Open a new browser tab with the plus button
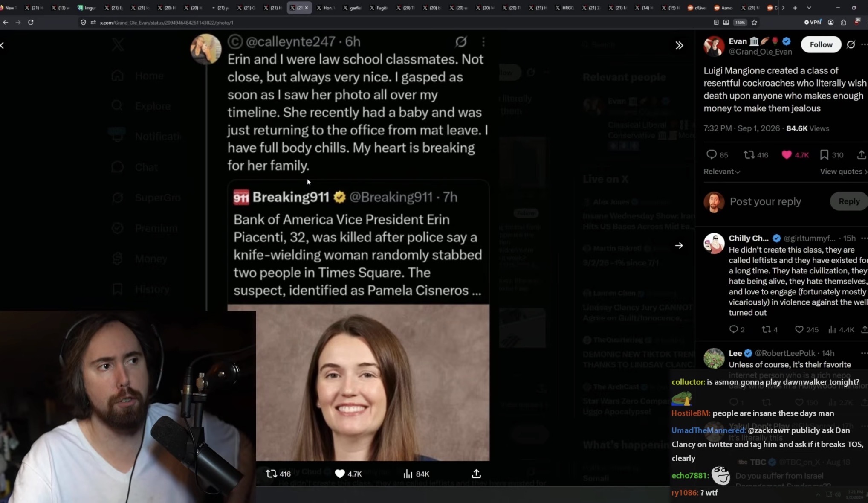The image size is (868, 503). pos(795,8)
